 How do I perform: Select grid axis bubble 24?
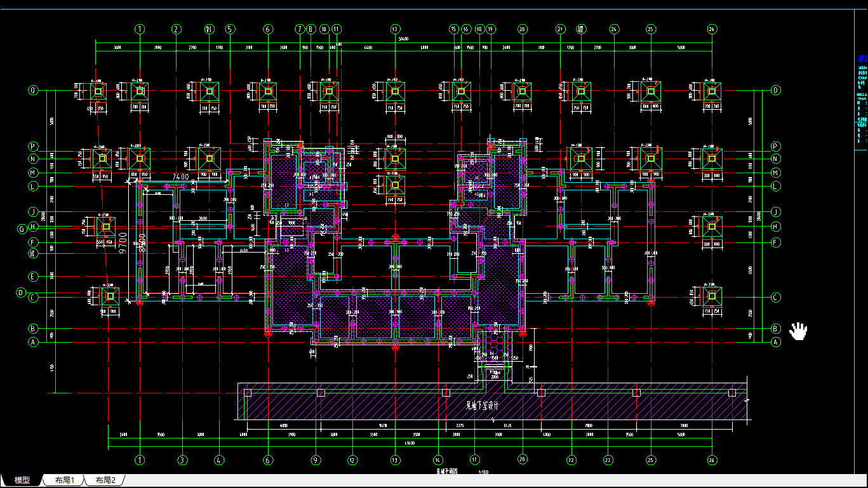[x=614, y=29]
